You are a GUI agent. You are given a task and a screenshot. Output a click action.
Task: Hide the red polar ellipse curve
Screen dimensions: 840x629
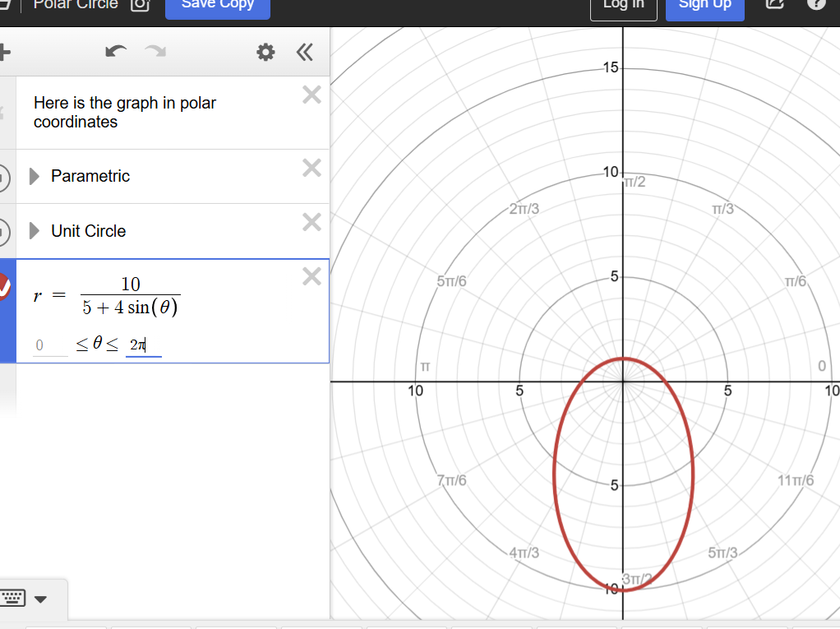(4, 287)
